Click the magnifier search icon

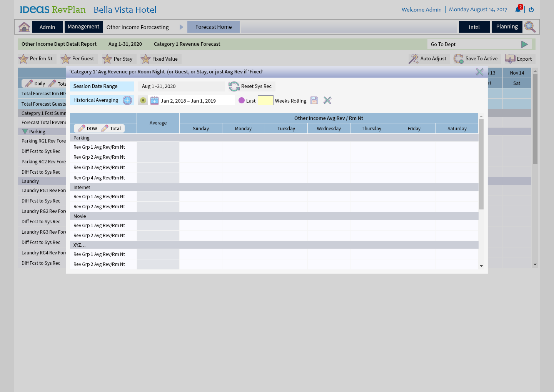pyautogui.click(x=530, y=27)
